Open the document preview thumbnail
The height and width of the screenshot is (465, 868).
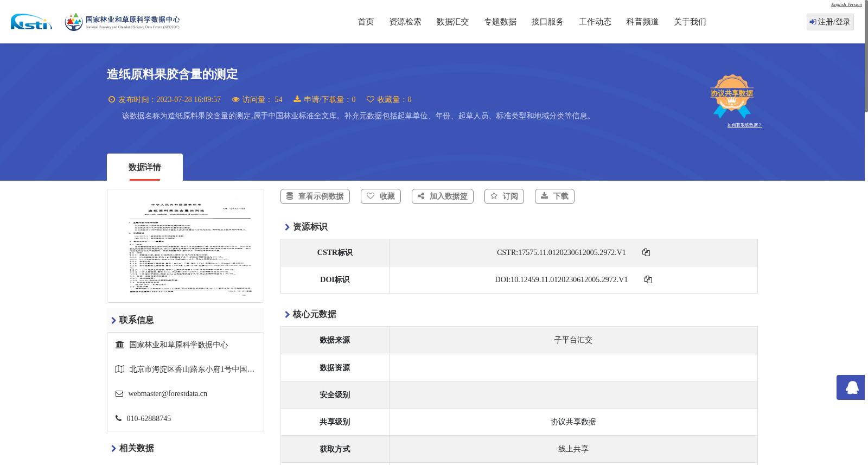click(186, 246)
